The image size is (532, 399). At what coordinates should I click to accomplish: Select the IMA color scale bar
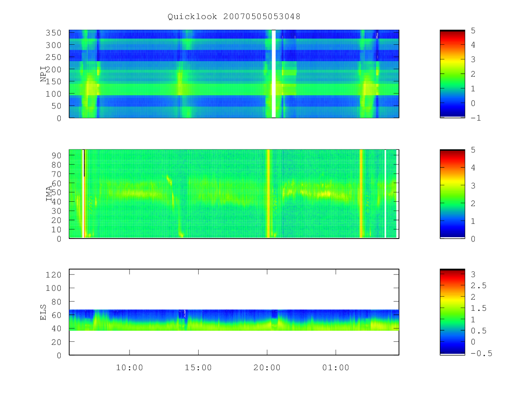tap(452, 194)
